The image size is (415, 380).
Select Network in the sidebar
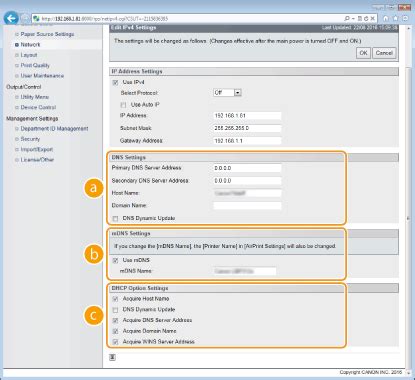[30, 45]
